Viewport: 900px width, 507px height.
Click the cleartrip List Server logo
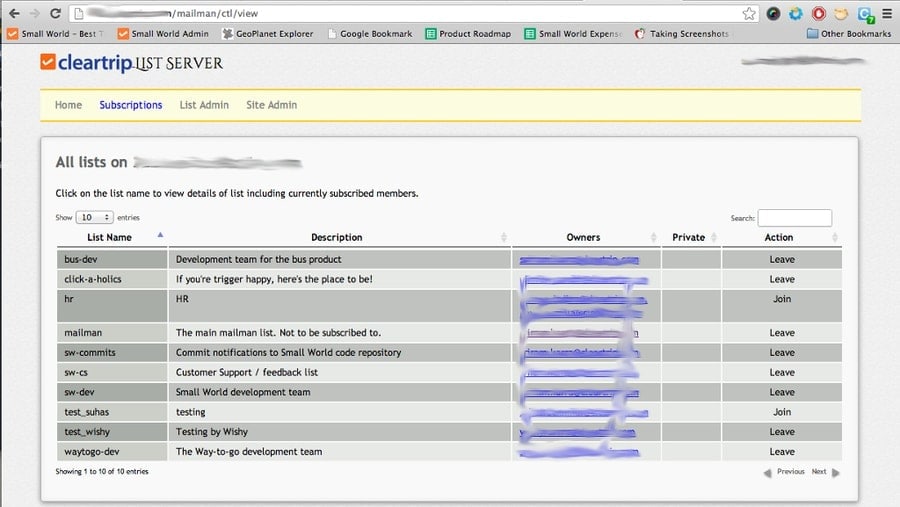coord(131,63)
